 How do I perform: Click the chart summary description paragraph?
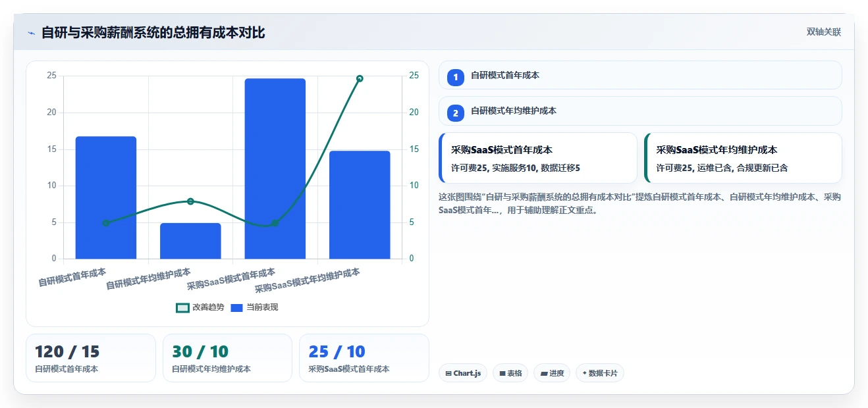(639, 203)
